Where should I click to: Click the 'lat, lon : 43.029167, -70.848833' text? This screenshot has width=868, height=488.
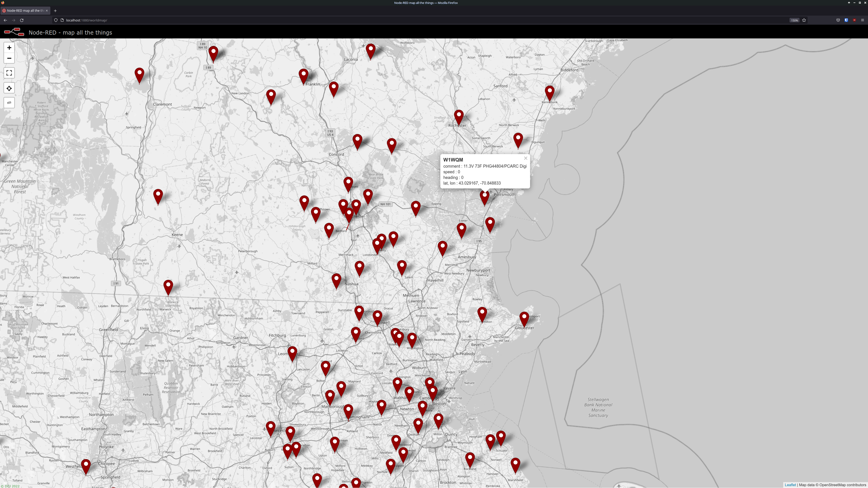pos(472,183)
